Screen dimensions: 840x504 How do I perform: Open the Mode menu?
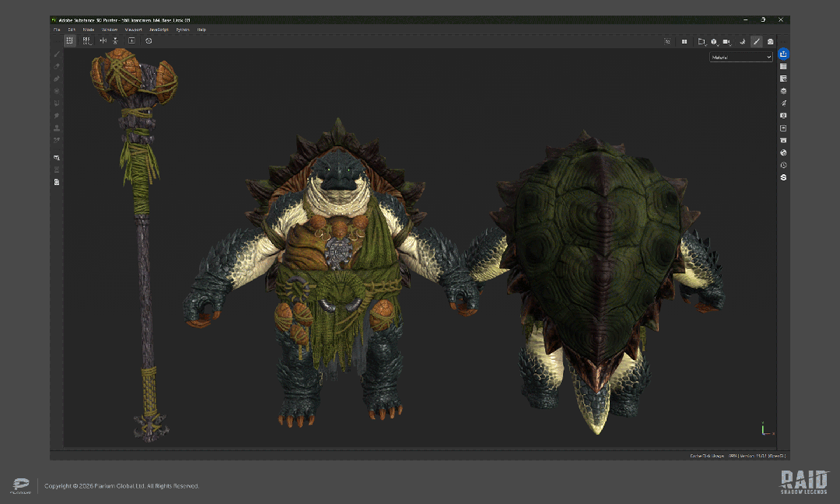tap(89, 30)
